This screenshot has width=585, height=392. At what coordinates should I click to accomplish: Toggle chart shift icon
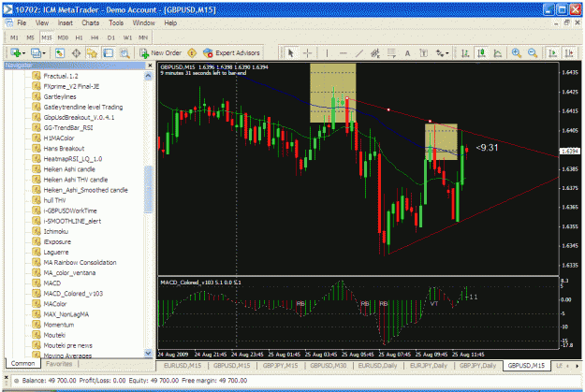(x=569, y=53)
